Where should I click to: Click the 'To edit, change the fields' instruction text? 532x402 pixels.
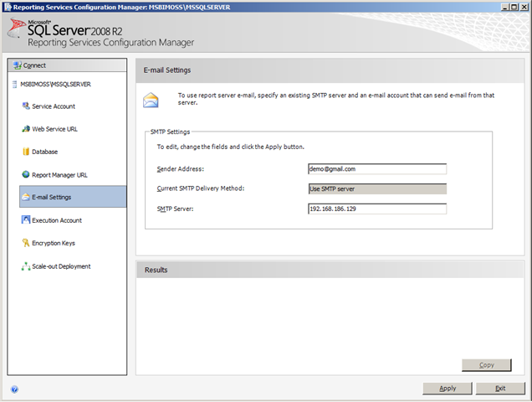[x=230, y=147]
